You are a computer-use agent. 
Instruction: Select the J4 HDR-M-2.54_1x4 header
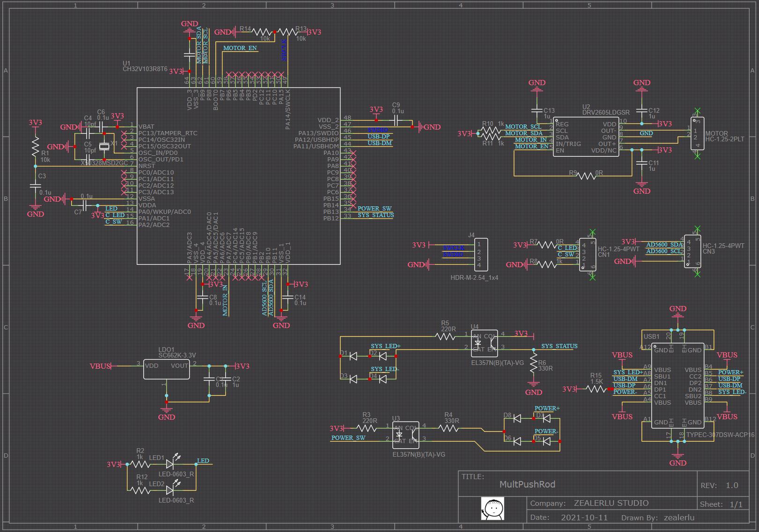481,255
